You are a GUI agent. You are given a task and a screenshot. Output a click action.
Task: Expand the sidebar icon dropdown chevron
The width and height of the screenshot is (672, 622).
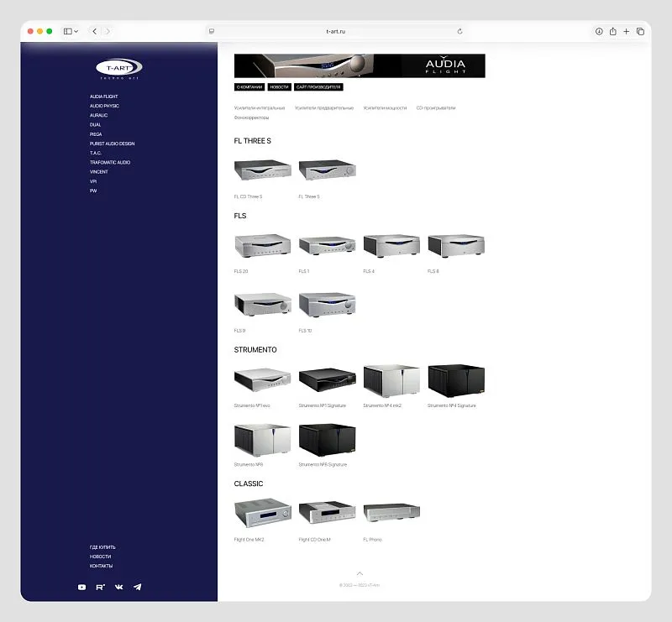click(x=76, y=31)
